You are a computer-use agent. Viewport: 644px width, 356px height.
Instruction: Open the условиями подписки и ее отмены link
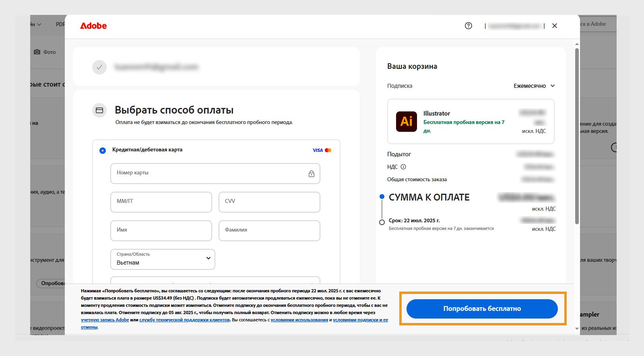(x=360, y=320)
